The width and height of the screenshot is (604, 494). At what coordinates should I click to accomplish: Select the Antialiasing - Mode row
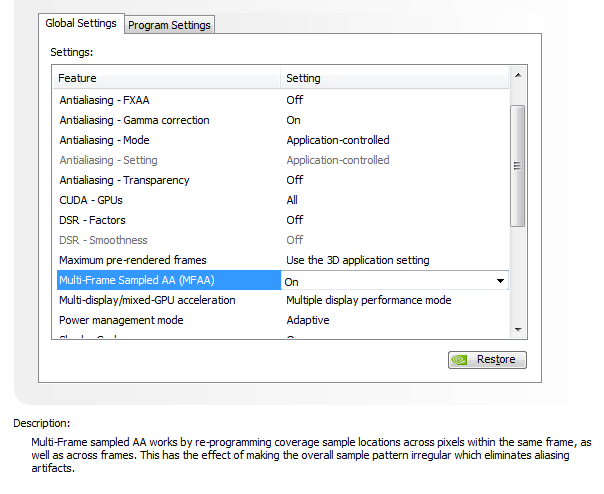[281, 140]
